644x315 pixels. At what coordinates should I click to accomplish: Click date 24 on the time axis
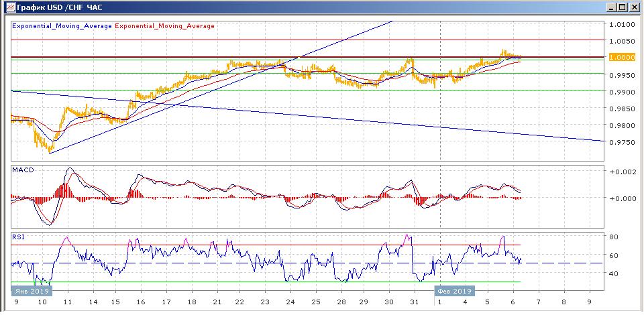pyautogui.click(x=290, y=303)
